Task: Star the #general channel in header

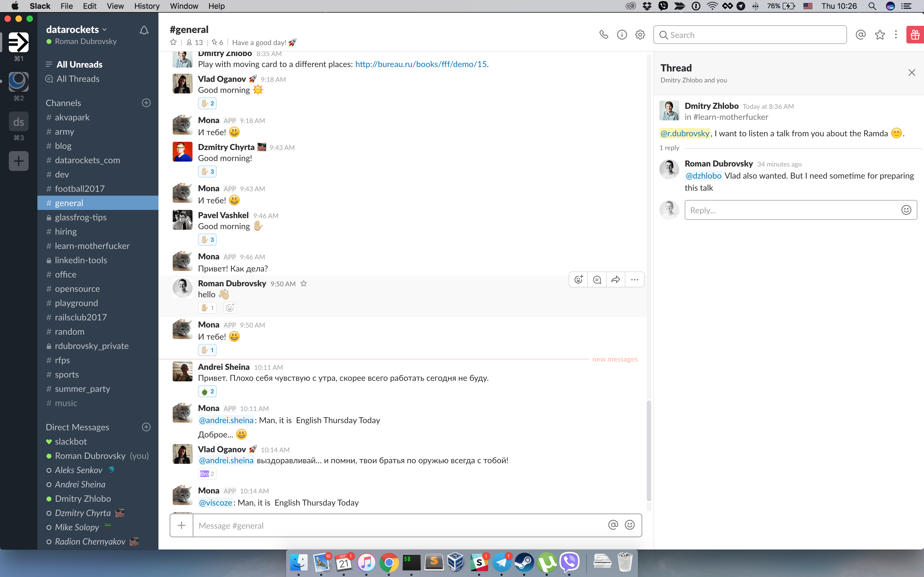Action: click(x=173, y=42)
